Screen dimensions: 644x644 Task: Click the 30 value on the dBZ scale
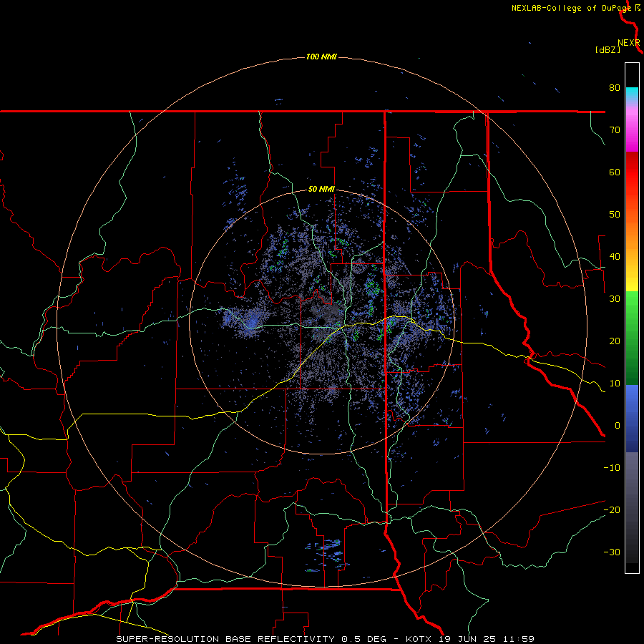click(x=615, y=298)
